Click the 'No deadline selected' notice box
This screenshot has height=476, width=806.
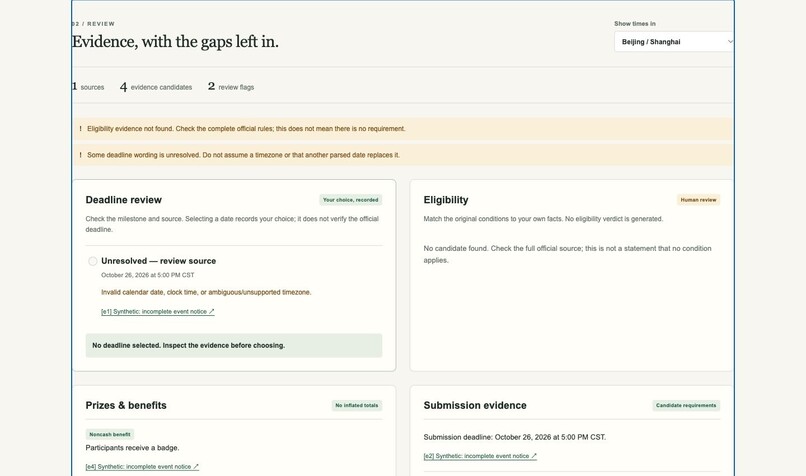234,345
